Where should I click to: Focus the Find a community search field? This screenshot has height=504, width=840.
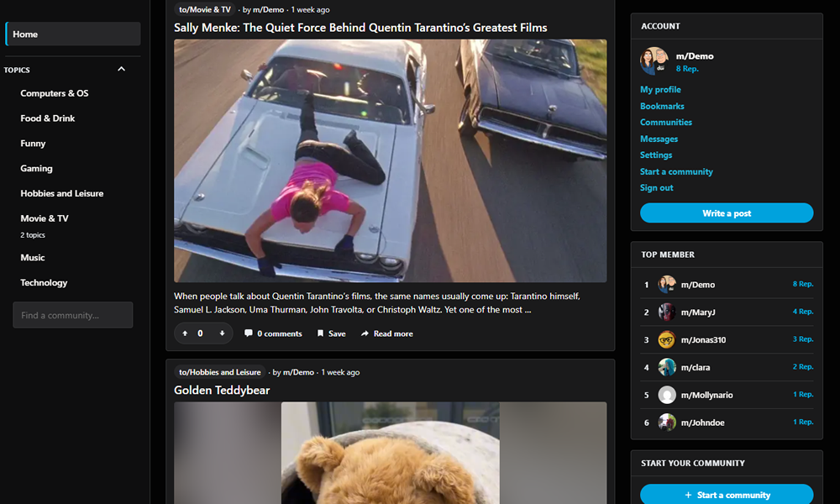click(73, 315)
